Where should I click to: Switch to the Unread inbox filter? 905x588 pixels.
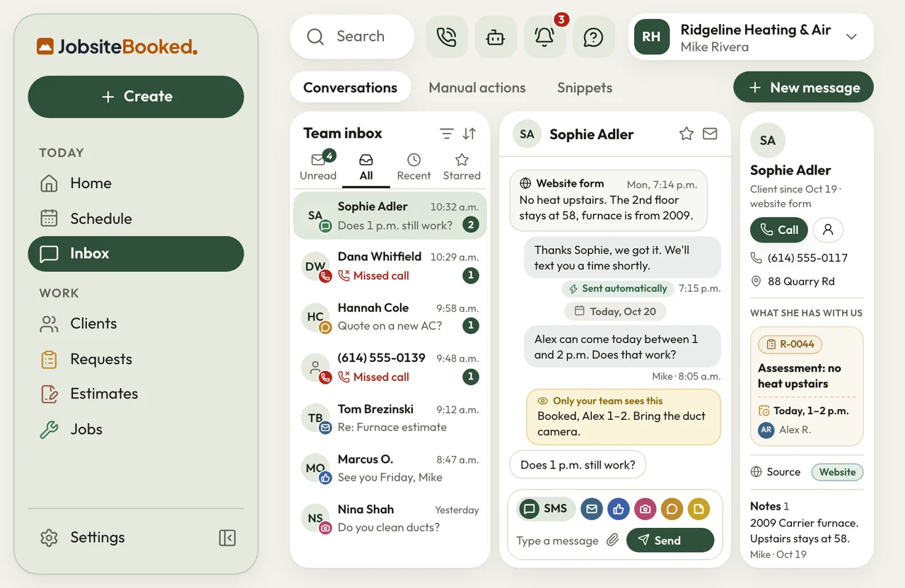coord(318,167)
